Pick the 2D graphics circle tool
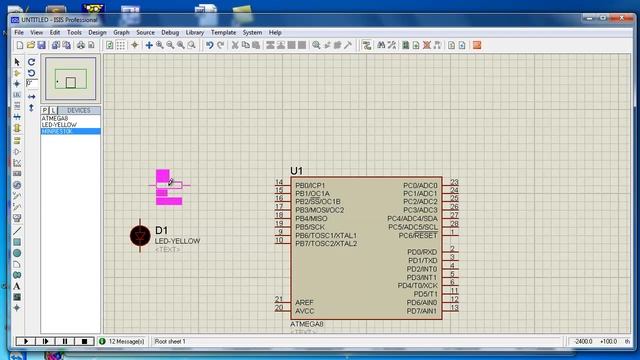 coord(17,253)
